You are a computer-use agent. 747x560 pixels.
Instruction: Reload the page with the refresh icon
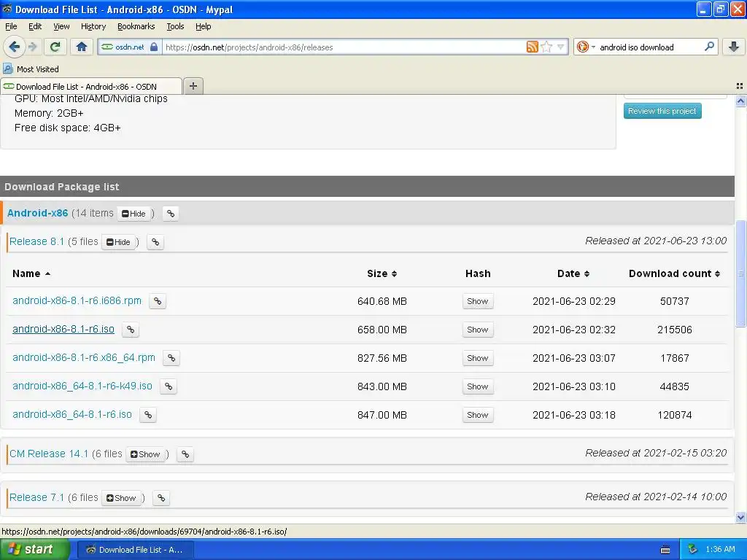point(55,47)
